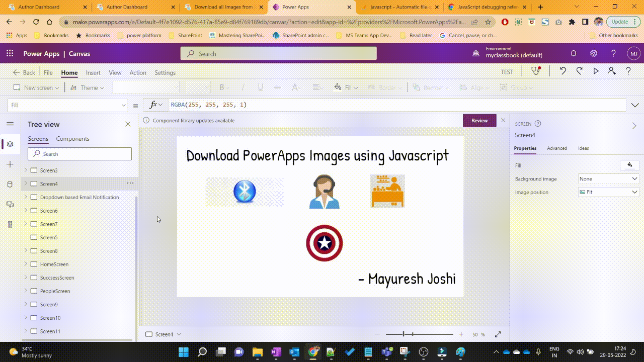Screen dimensions: 644x362
Task: Open the property selector dropdown showing Fill
Action: point(68,105)
